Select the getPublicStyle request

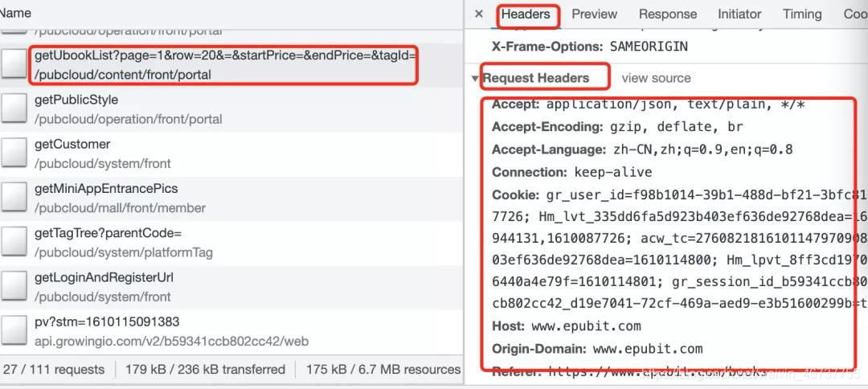click(x=231, y=109)
